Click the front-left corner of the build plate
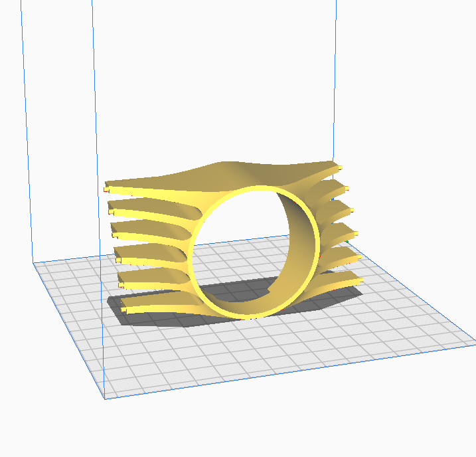The height and width of the screenshot is (457, 476). (x=106, y=399)
